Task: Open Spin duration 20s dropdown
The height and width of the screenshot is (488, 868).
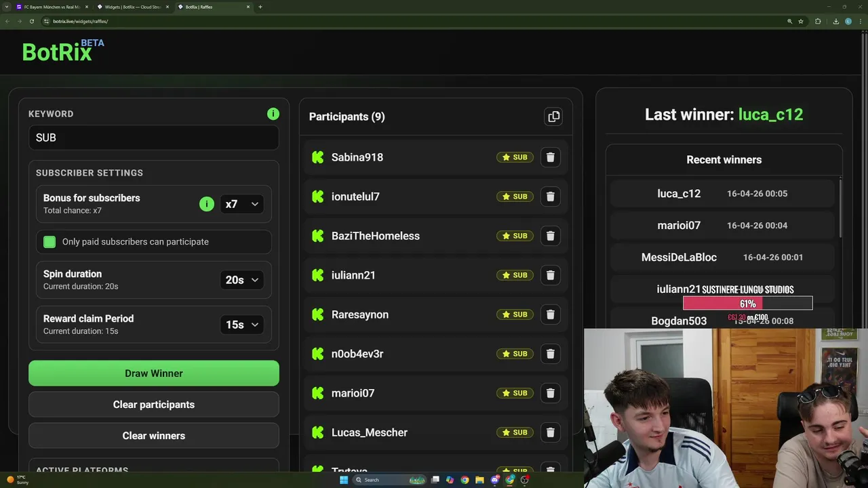Action: pyautogui.click(x=242, y=280)
